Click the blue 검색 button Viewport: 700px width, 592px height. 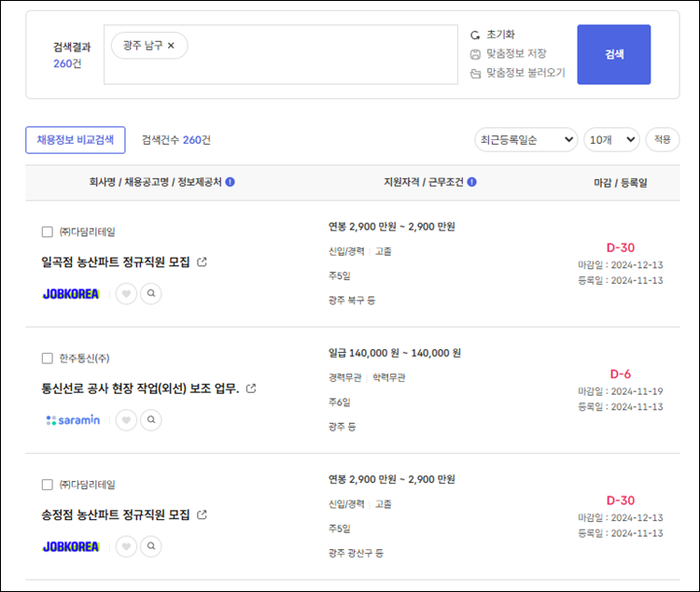tap(614, 54)
